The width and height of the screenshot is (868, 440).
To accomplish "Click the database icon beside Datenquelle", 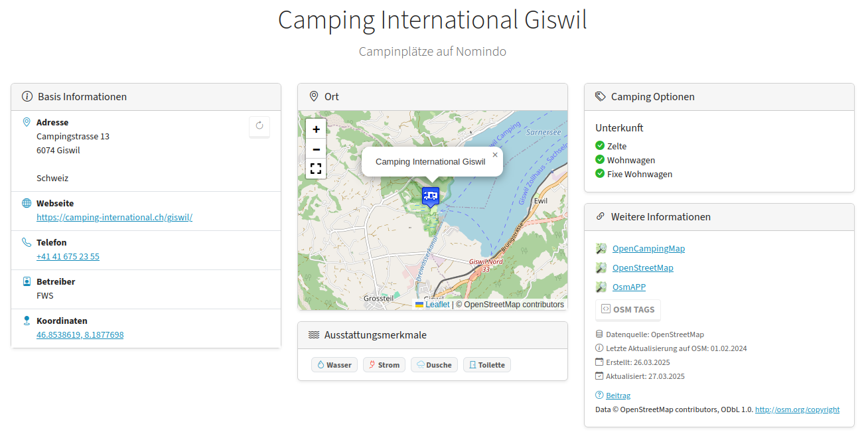I will coord(599,334).
